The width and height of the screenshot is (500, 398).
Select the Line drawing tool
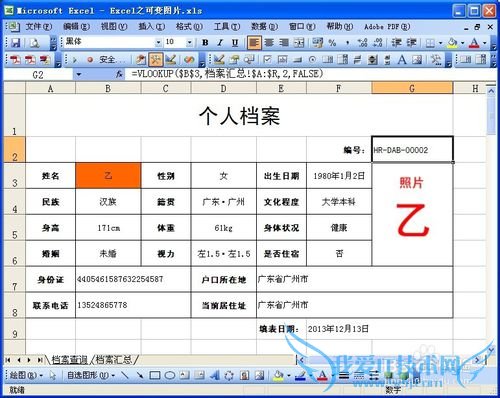tap(125, 376)
